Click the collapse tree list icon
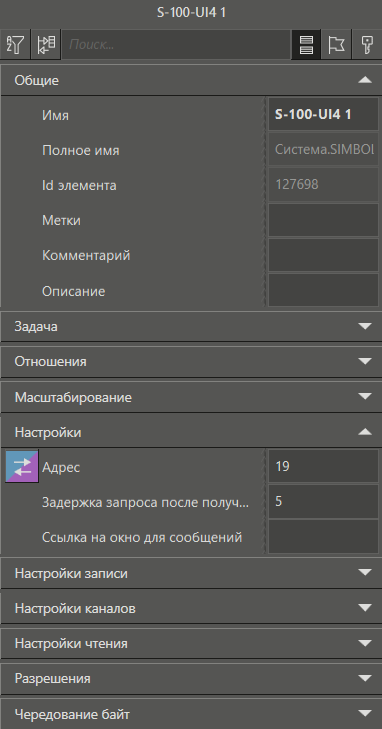 pos(46,45)
